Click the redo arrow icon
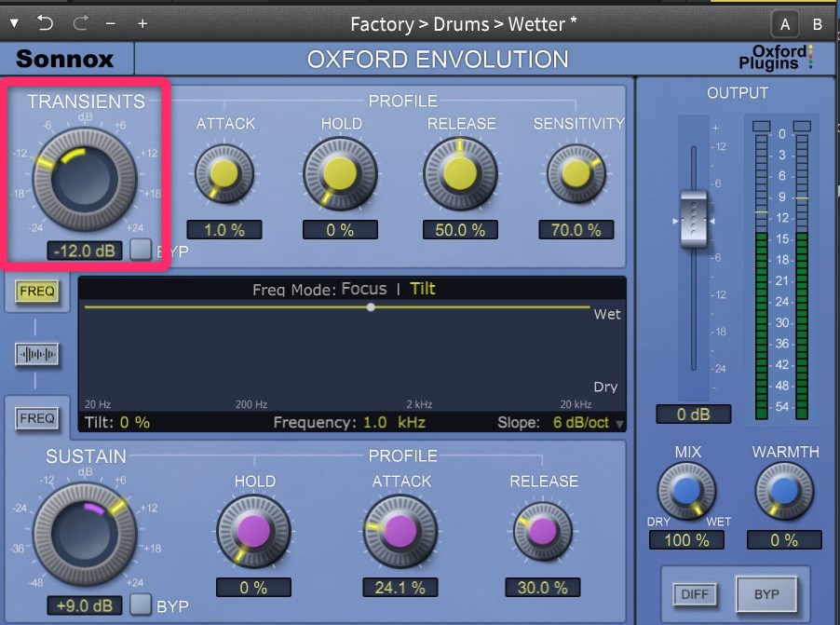This screenshot has width=840, height=625. coord(80,23)
